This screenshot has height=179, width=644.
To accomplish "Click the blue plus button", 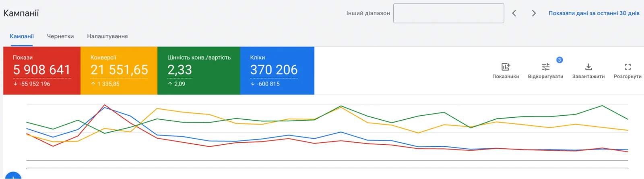I will [13, 176].
